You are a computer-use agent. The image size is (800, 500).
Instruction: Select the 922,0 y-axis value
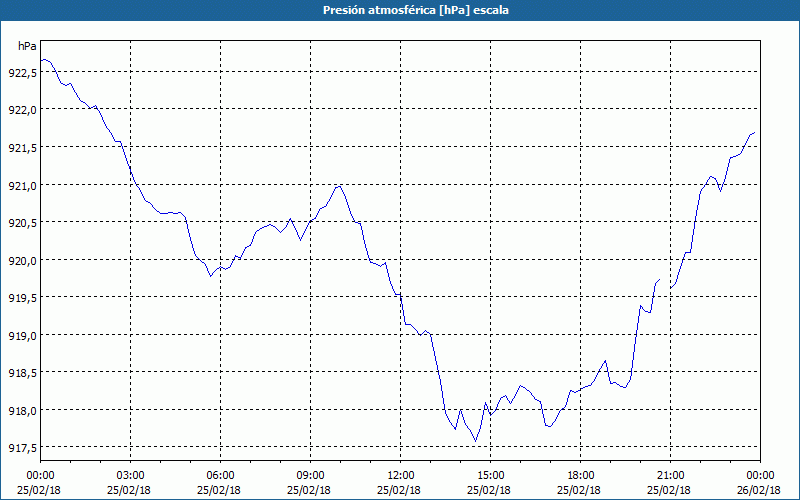click(22, 111)
